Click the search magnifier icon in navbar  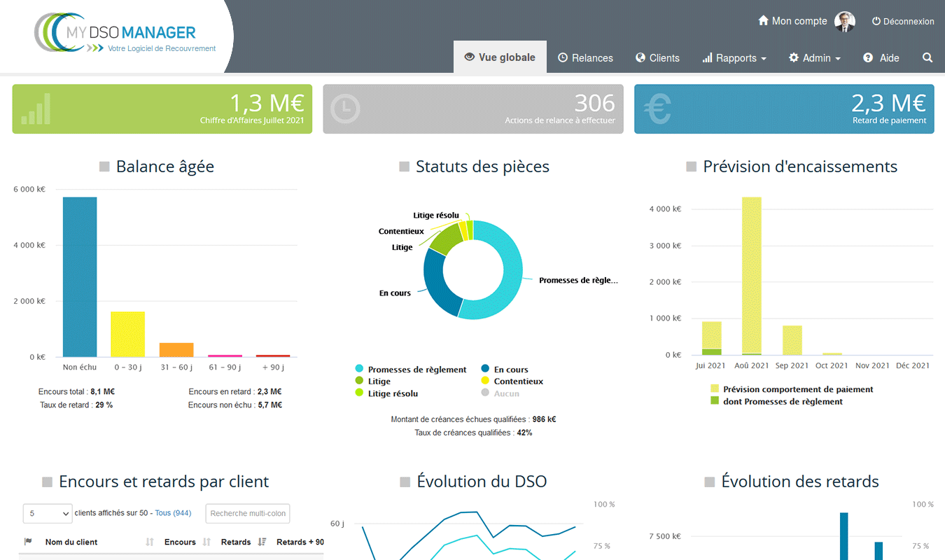tap(927, 58)
